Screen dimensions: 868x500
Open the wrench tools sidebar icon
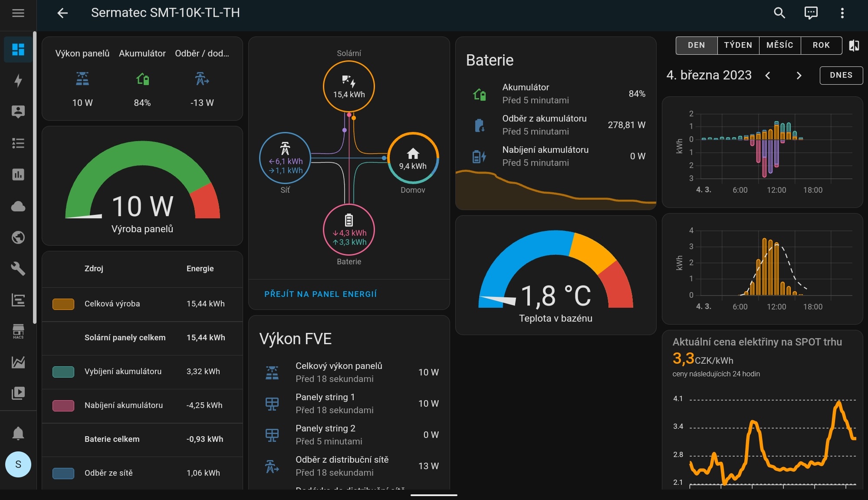[18, 269]
